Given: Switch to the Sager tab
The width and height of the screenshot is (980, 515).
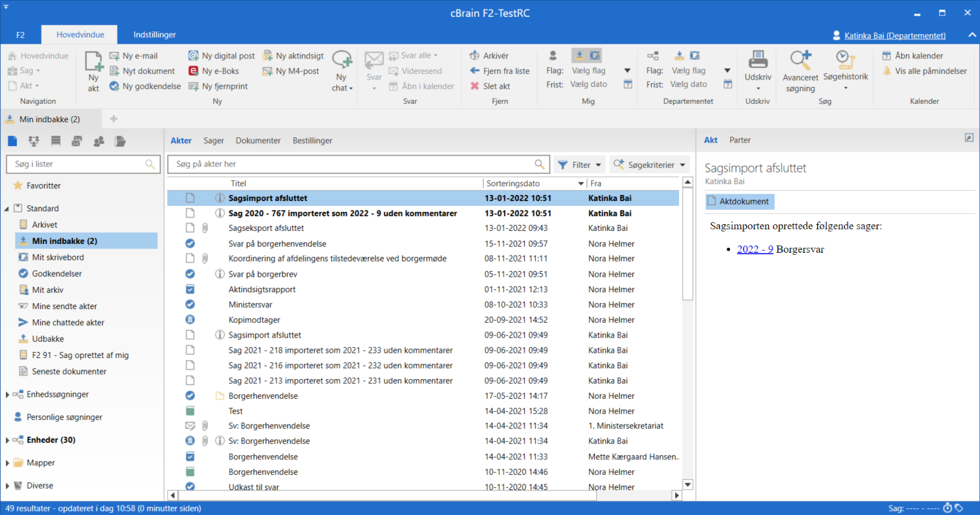Looking at the screenshot, I should click(214, 141).
